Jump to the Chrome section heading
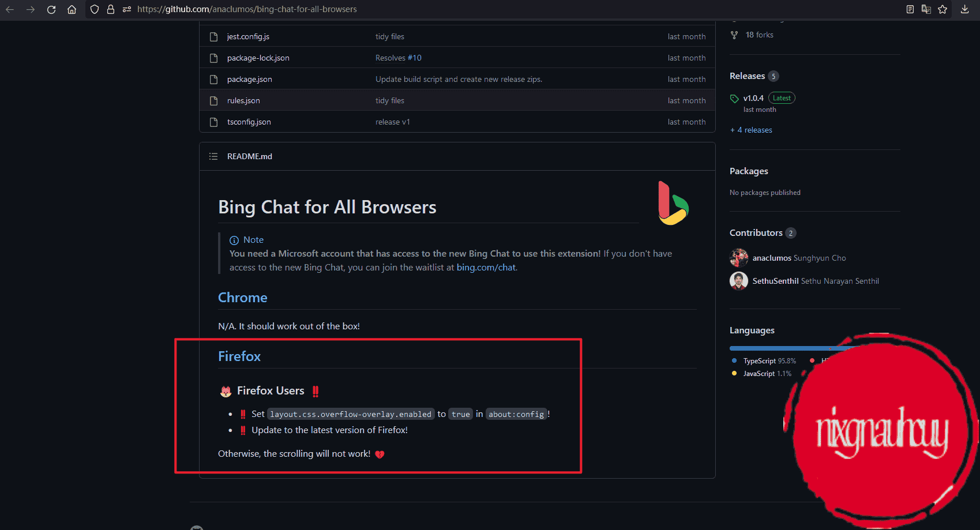The width and height of the screenshot is (980, 530). click(x=243, y=298)
